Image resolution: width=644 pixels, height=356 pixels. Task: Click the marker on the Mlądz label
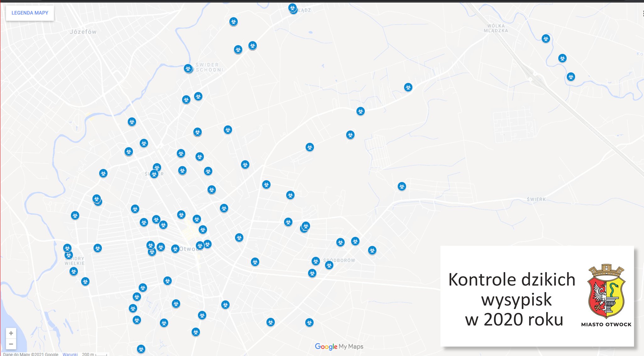point(292,8)
